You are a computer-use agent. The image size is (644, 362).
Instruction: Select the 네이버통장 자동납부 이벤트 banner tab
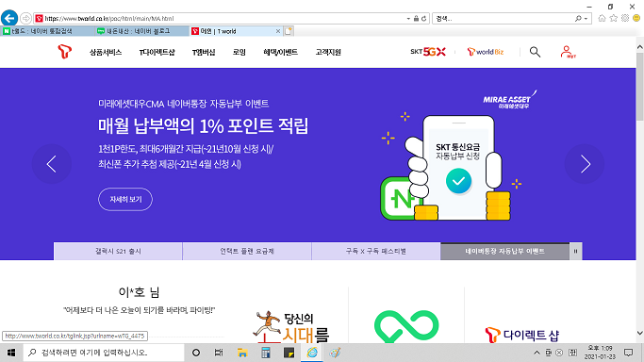point(504,251)
